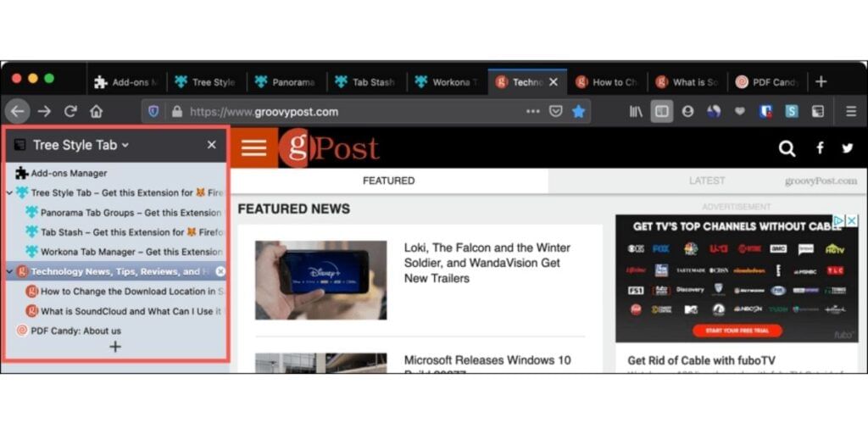Image resolution: width=868 pixels, height=434 pixels.
Task: Open groovyPost Facebook icon
Action: 820,147
